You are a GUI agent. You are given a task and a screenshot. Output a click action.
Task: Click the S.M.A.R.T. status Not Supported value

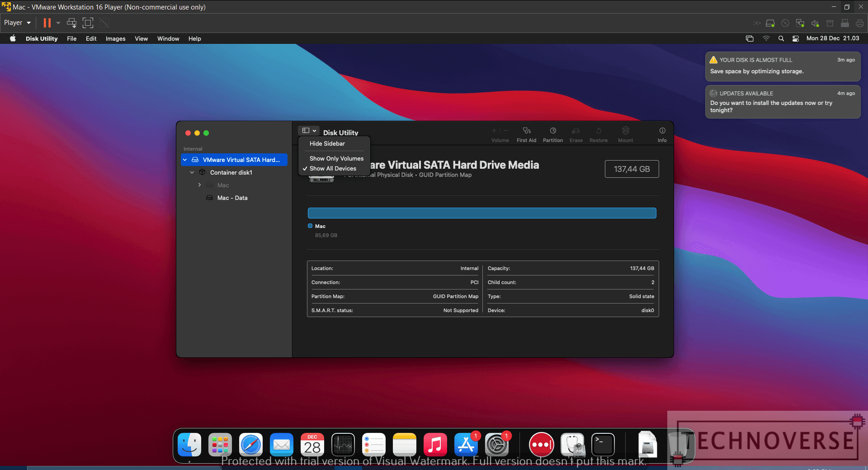pos(461,310)
